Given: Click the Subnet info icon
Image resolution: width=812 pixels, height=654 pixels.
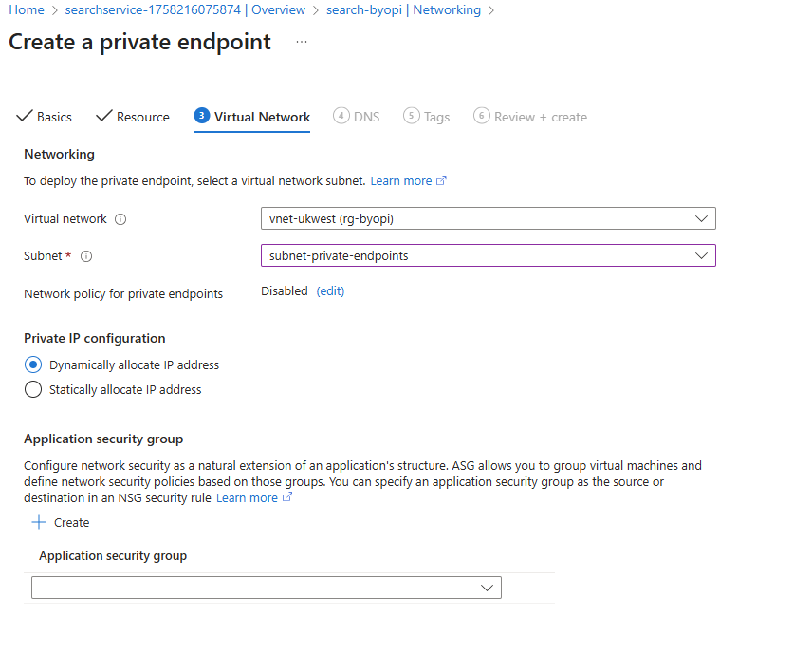Looking at the screenshot, I should pyautogui.click(x=86, y=256).
